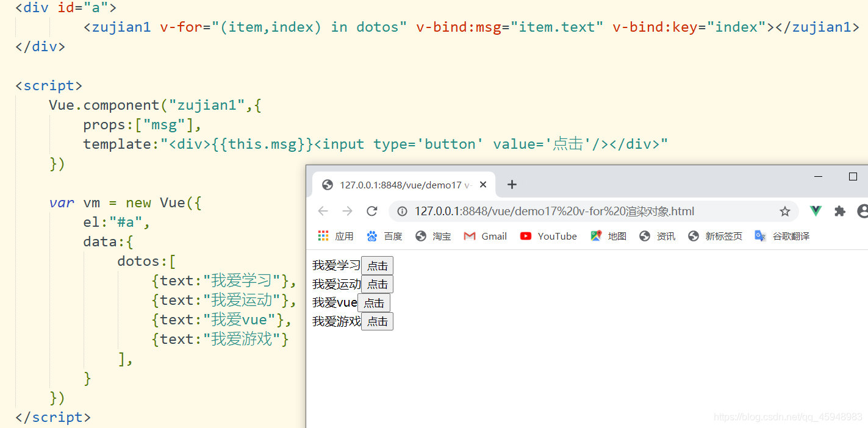This screenshot has width=868, height=428.
Task: Click the 我爱游戏 text on page
Action: (337, 321)
